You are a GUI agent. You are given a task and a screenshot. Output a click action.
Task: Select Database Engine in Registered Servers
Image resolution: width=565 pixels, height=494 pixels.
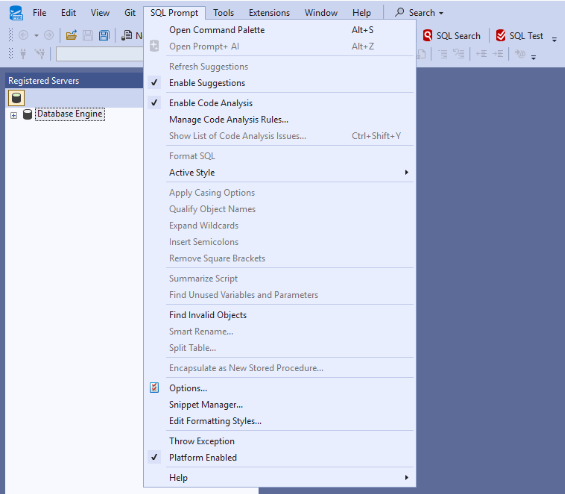click(x=70, y=114)
